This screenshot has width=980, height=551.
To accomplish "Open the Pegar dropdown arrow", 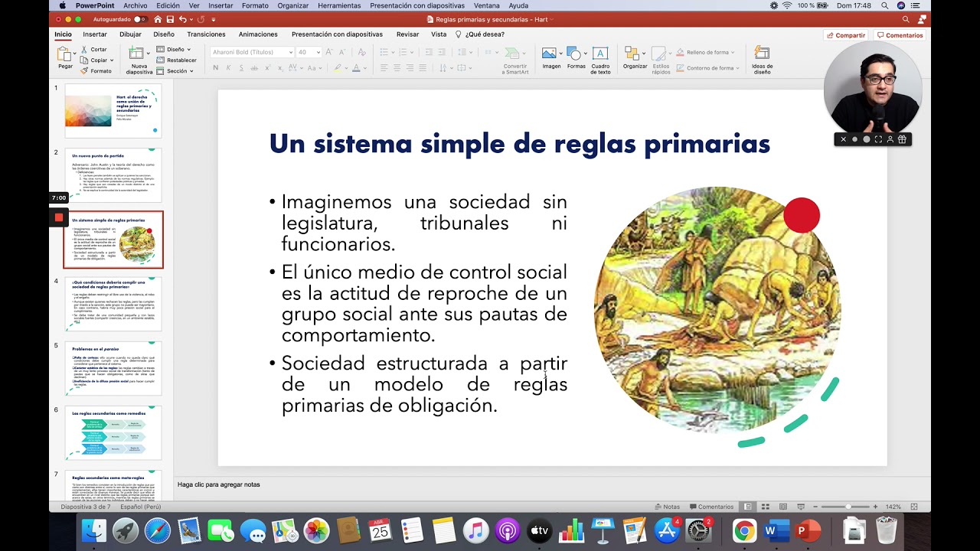I will [x=77, y=54].
